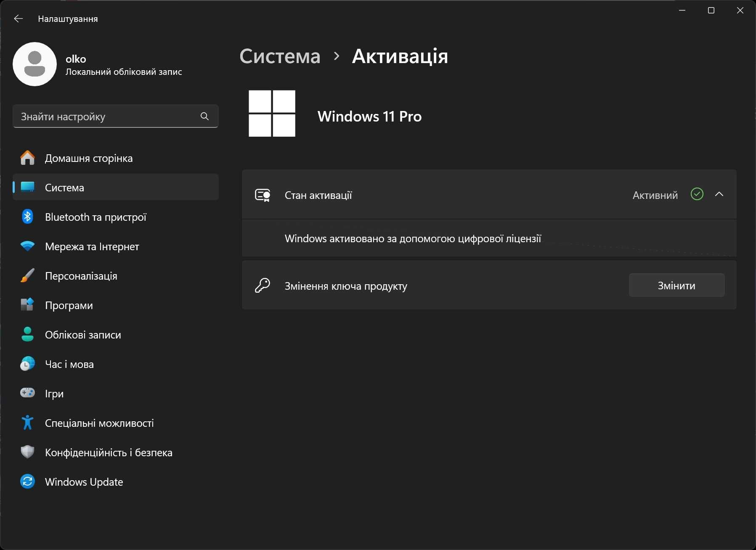Go to Час і мова

coord(116,364)
